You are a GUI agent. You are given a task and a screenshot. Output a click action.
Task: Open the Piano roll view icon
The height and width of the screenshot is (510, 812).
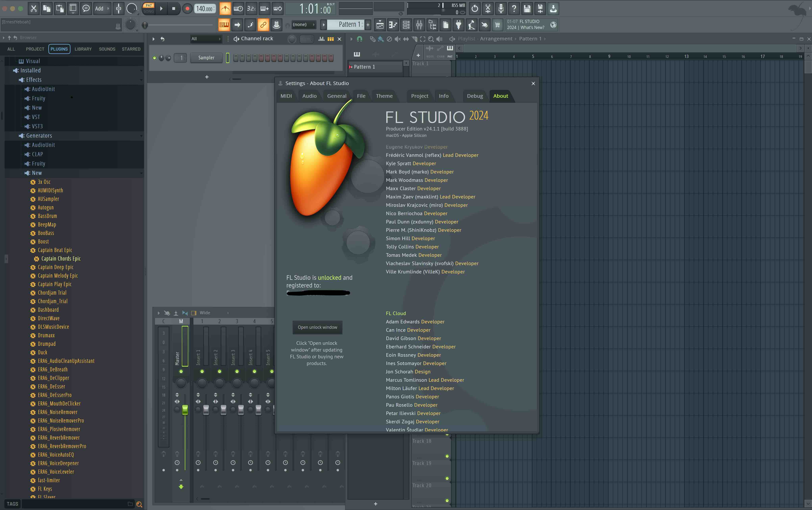(393, 25)
